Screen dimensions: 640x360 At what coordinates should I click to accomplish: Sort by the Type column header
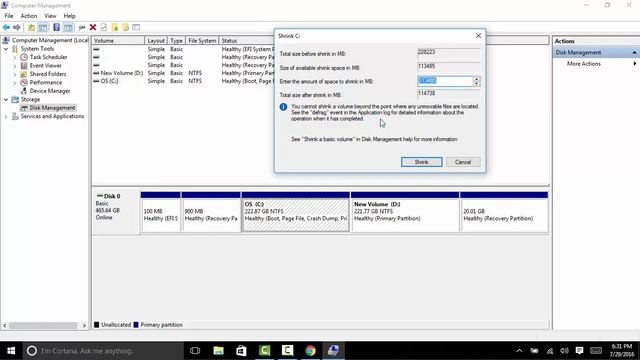coord(176,40)
